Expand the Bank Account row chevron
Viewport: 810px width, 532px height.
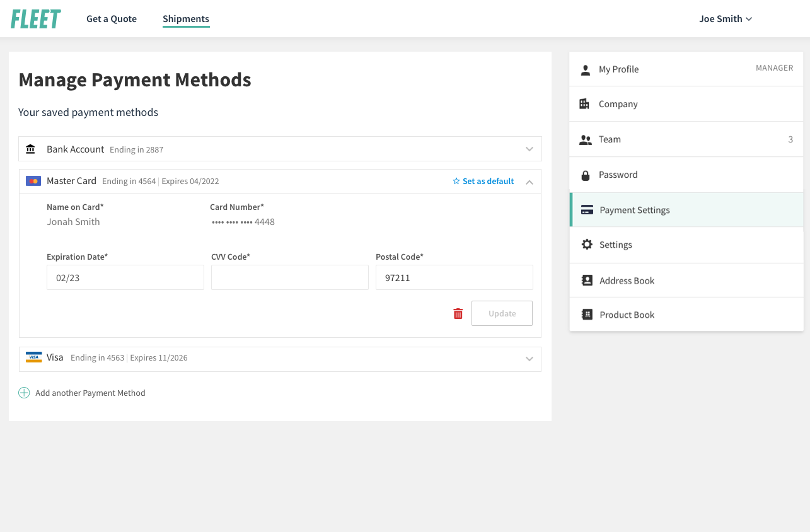(x=529, y=149)
